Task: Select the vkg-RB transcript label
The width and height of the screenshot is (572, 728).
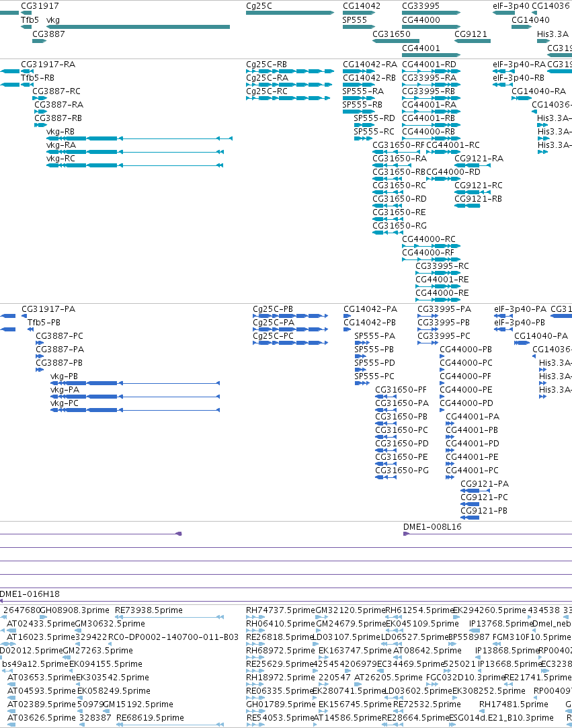Action: pos(60,132)
